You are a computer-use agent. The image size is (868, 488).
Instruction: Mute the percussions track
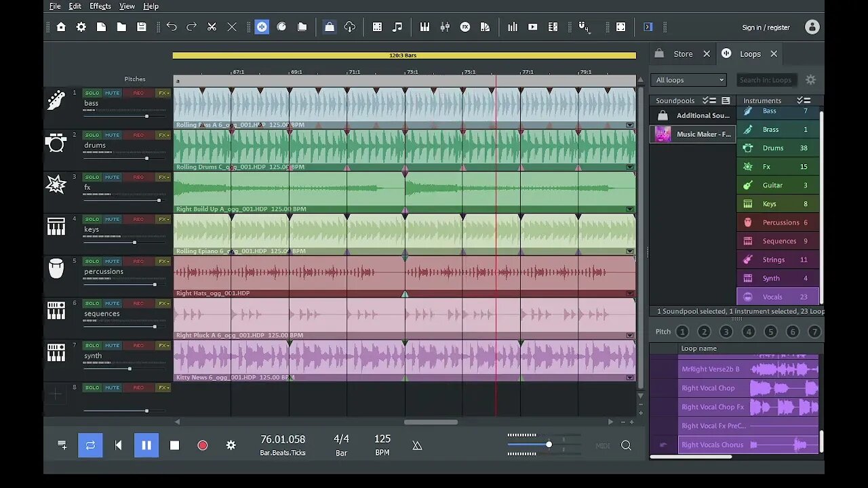coord(112,261)
